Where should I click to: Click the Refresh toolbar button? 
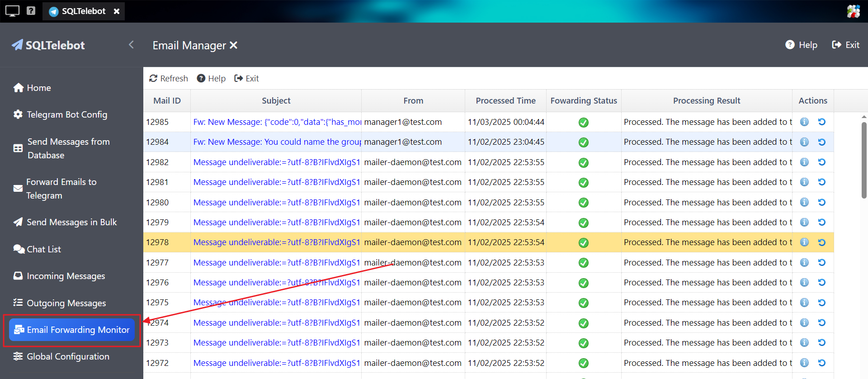click(x=169, y=78)
